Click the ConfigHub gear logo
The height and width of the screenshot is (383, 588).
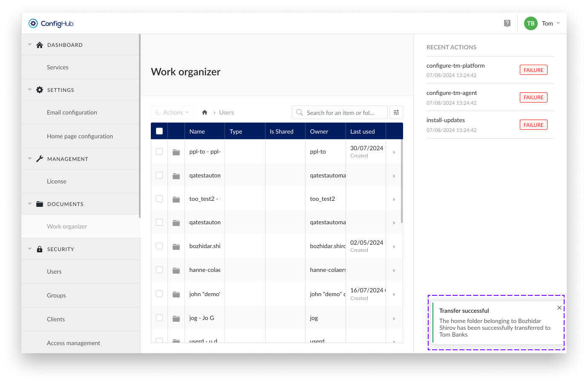click(33, 23)
